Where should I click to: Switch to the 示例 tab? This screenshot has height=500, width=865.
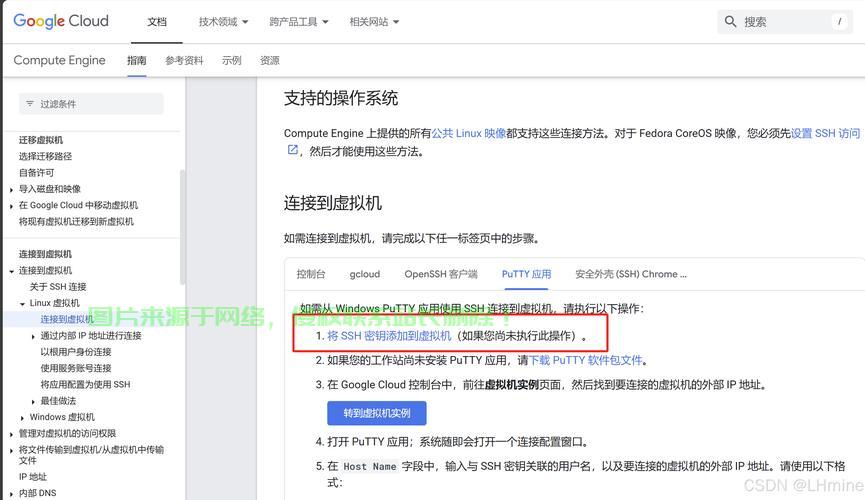pos(232,60)
